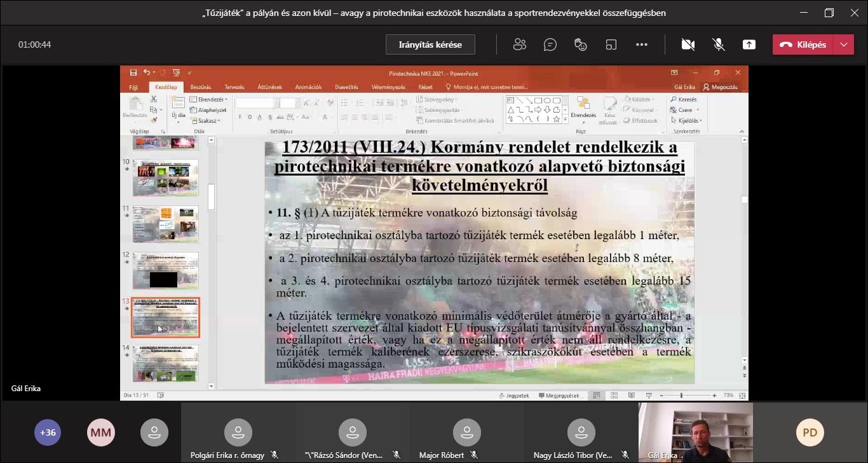Select Gál Erika video tile
This screenshot has width=868, height=463.
[x=696, y=432]
